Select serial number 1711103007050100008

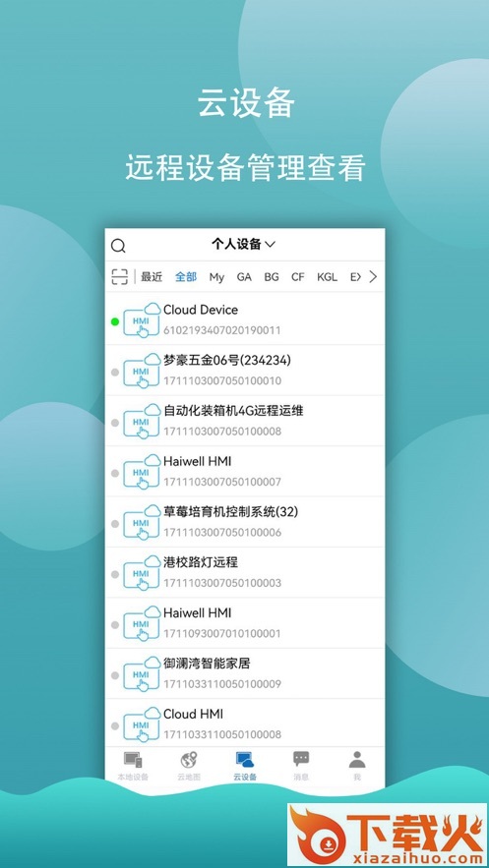coord(222,432)
